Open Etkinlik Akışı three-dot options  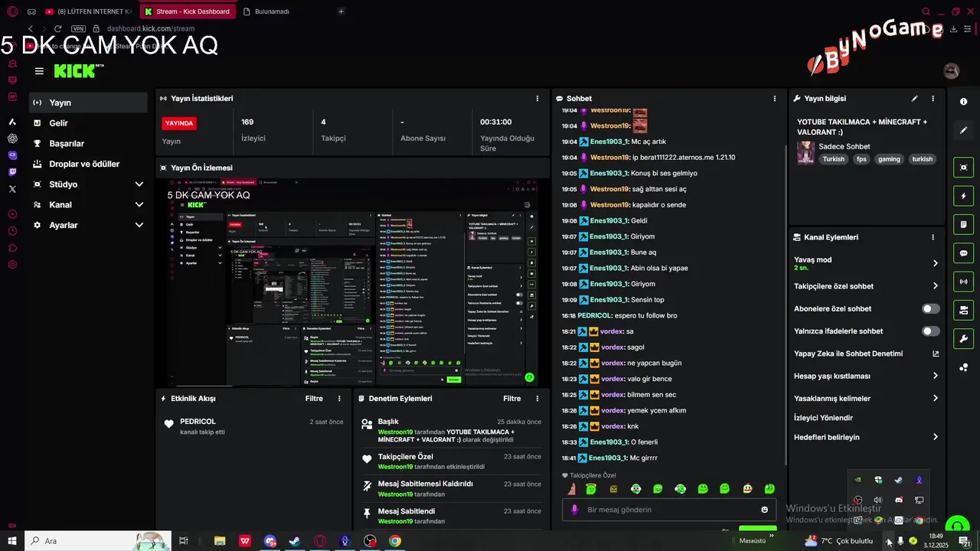click(x=339, y=399)
